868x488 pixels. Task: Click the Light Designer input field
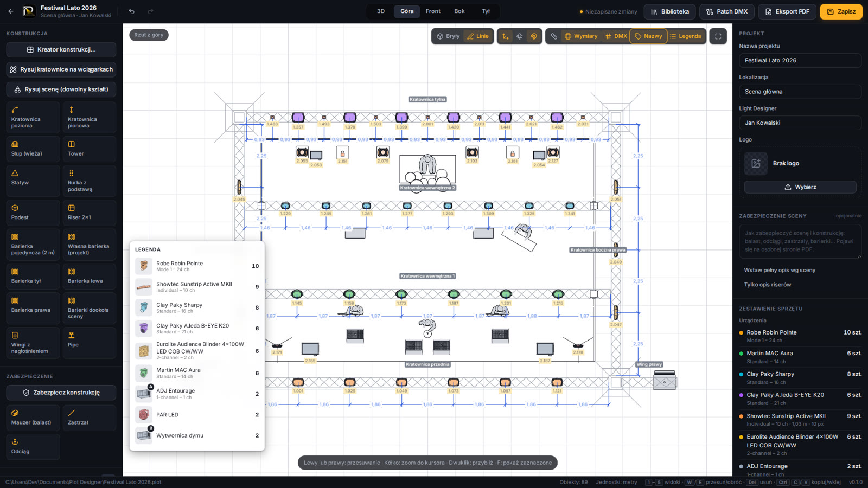[x=800, y=123]
